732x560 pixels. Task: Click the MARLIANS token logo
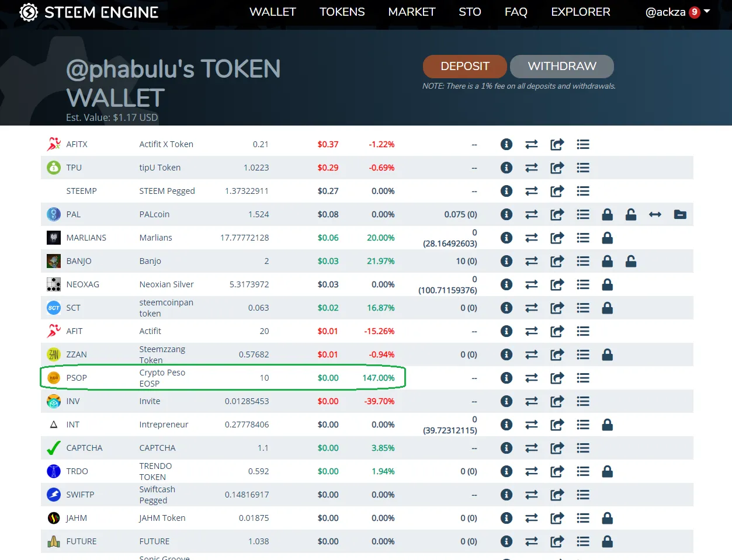(54, 238)
